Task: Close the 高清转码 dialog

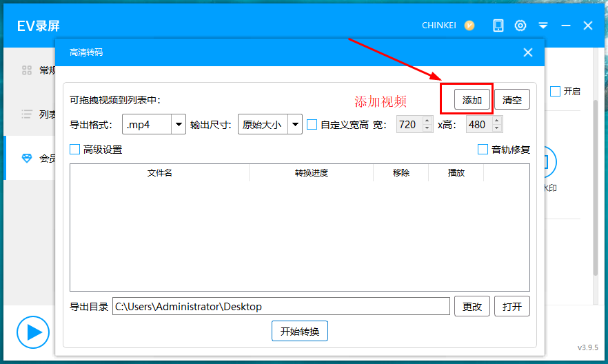Action: [528, 52]
